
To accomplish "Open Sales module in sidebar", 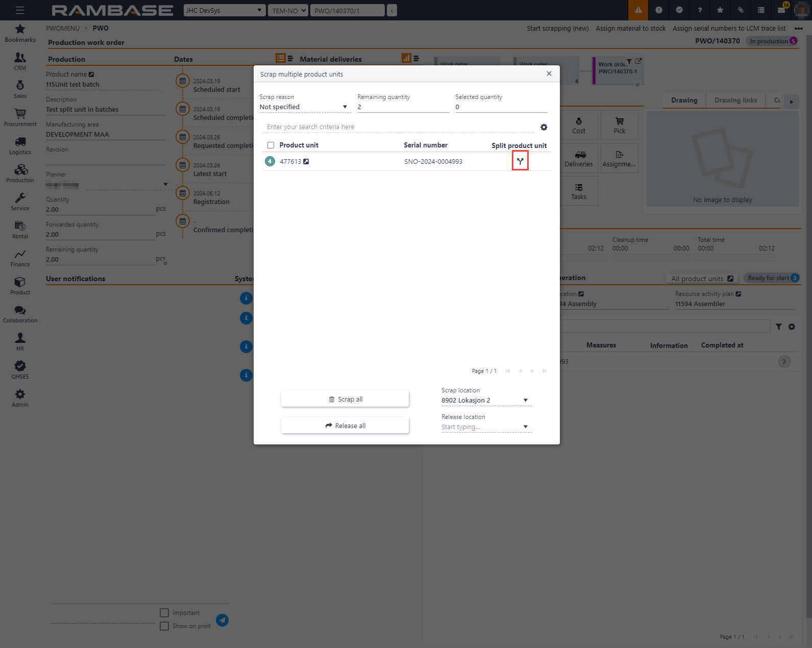I will click(20, 89).
